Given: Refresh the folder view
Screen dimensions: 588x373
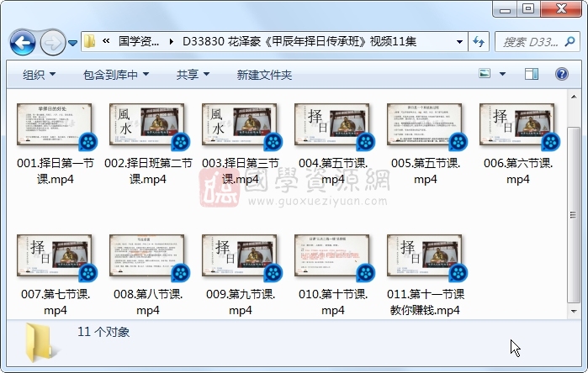Looking at the screenshot, I should click(479, 41).
